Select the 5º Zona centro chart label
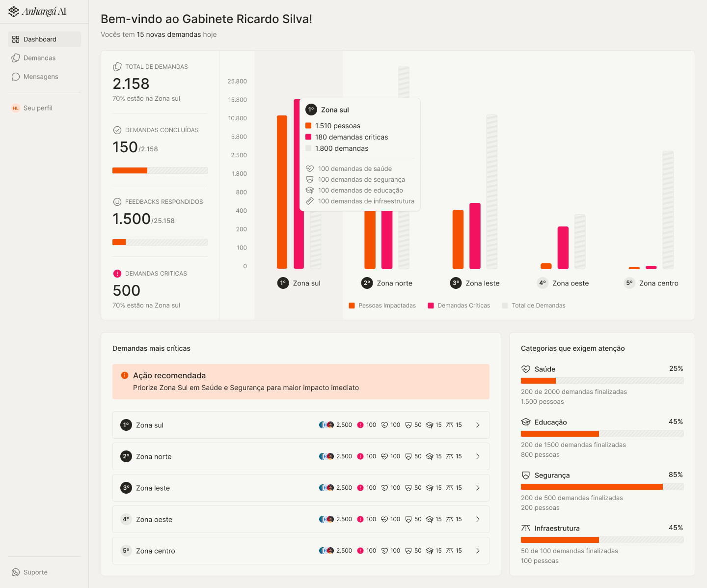The width and height of the screenshot is (707, 588). coord(651,283)
